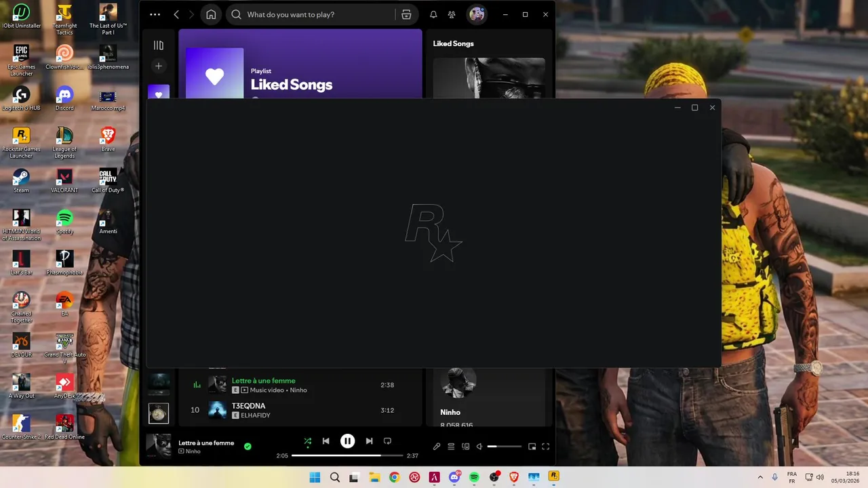868x488 pixels.
Task: Open the Counter-Strike 2 desktop shortcut
Action: point(21,428)
